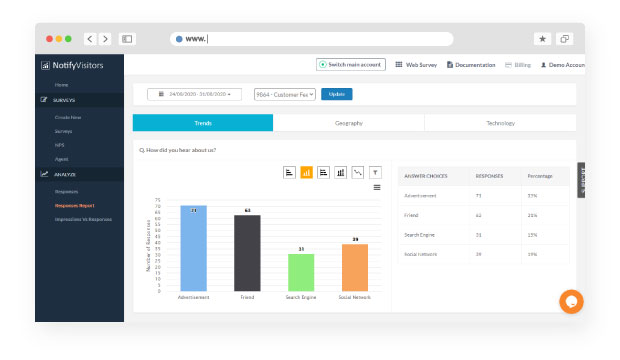Switch to stacked horizontal bar chart icon
Viewport: 620px width, 360px height.
323,172
